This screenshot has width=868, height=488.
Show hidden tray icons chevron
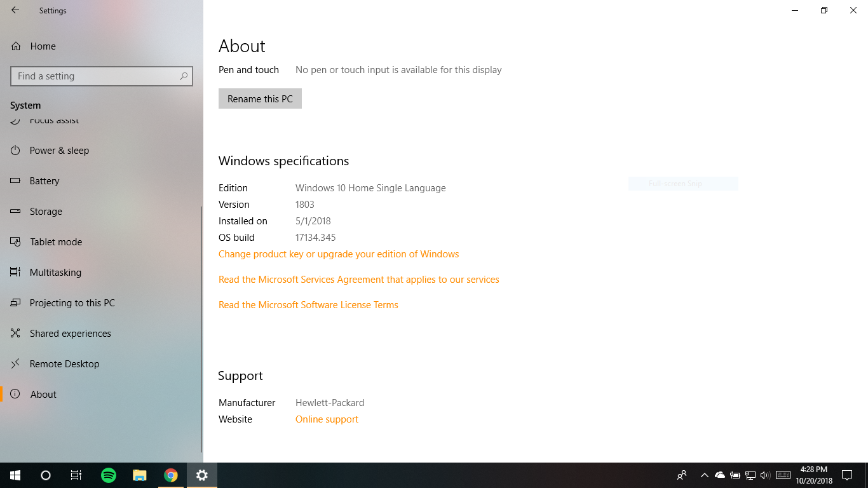tap(704, 475)
